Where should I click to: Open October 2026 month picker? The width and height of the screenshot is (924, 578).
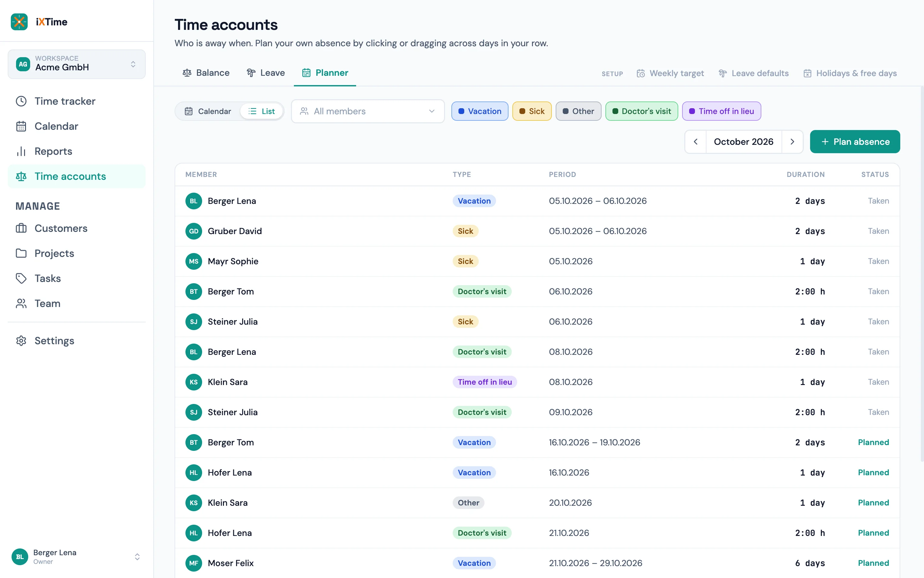coord(743,142)
